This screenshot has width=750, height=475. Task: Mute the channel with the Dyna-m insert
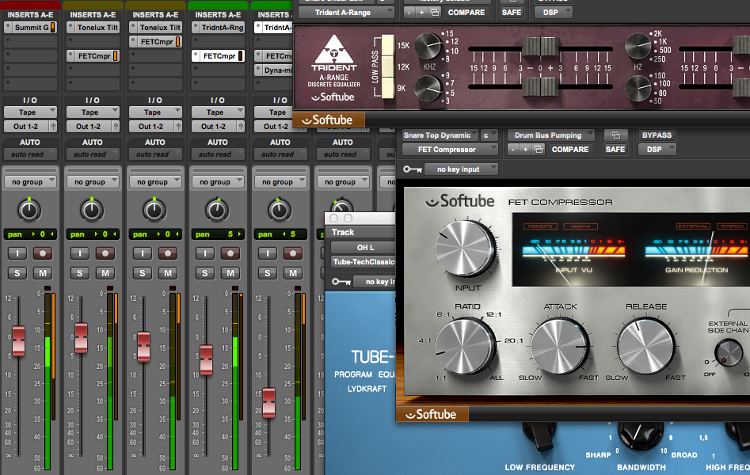pyautogui.click(x=293, y=273)
